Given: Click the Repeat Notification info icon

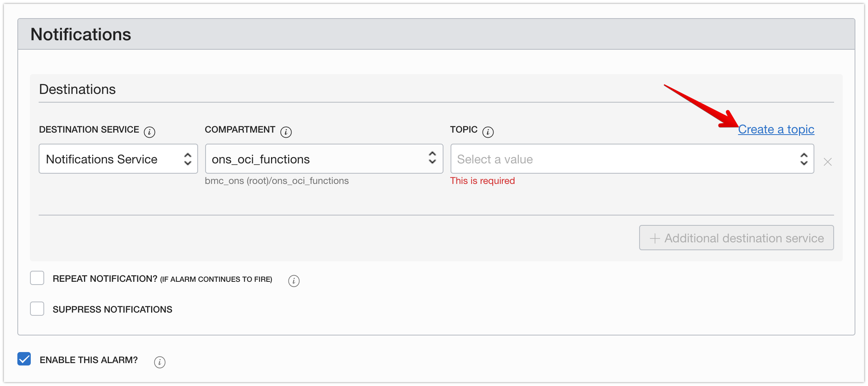Looking at the screenshot, I should click(294, 281).
